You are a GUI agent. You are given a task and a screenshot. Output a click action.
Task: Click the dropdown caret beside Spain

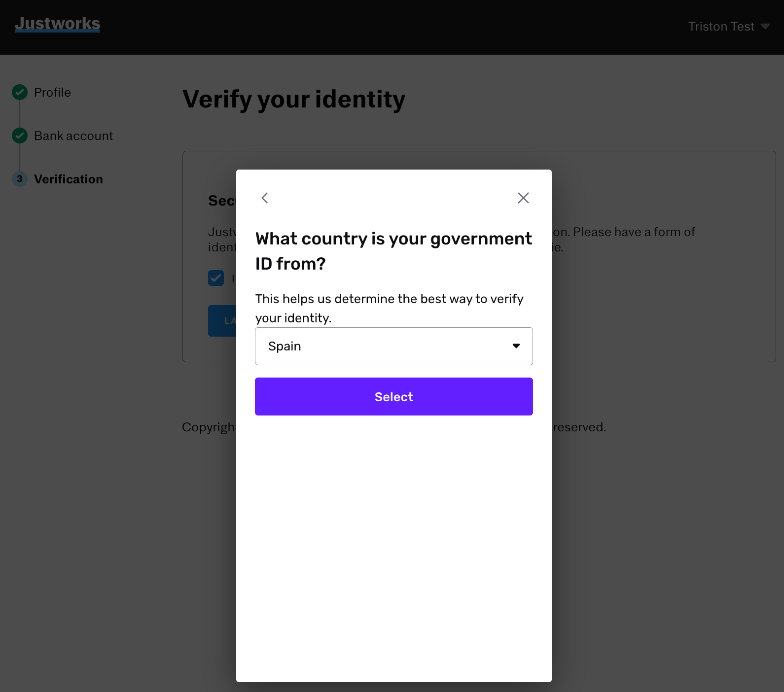(516, 346)
